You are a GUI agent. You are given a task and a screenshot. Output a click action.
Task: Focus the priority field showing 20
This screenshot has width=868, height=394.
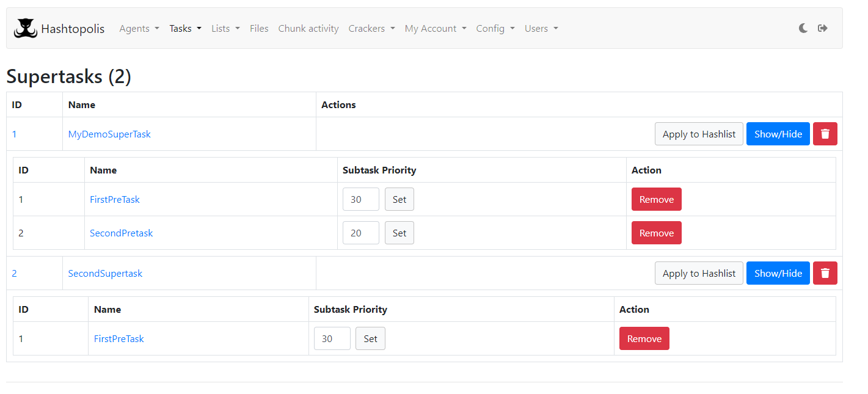click(361, 233)
